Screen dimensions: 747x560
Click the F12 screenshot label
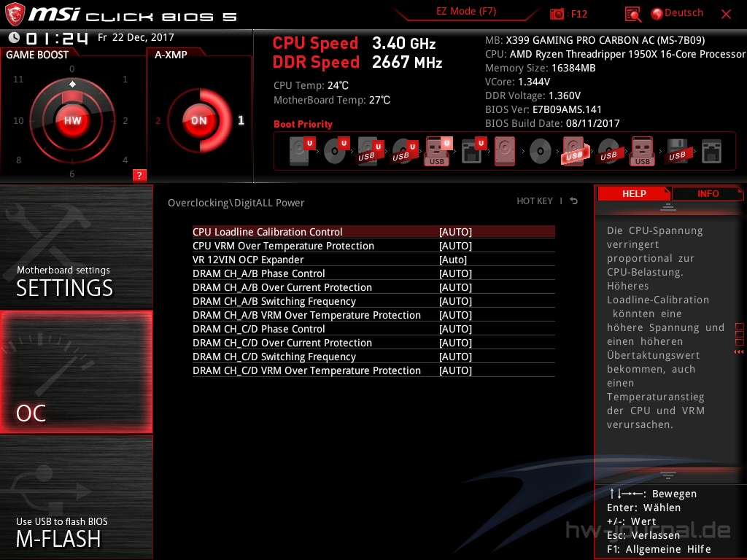point(578,14)
